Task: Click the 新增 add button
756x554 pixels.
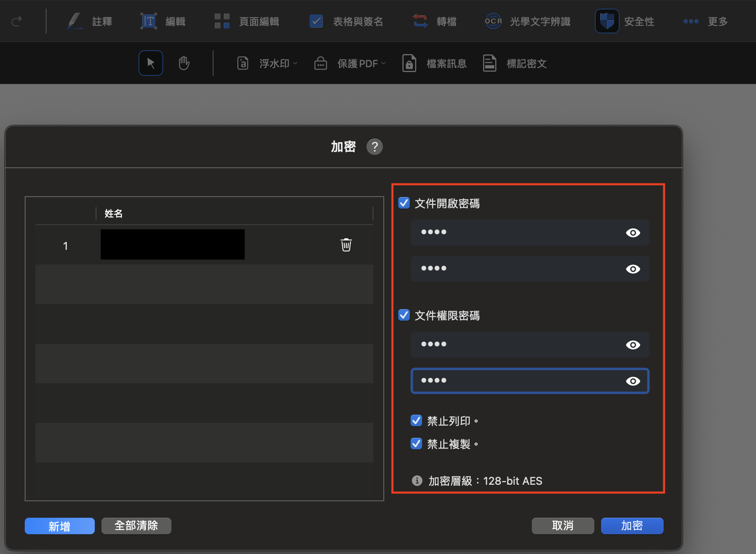Action: 60,526
